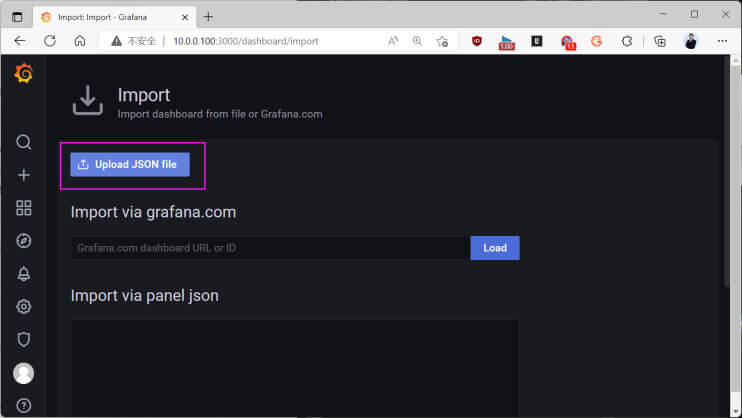Close the Import - Grafana tab
Image resolution: width=742 pixels, height=418 pixels.
click(x=185, y=17)
